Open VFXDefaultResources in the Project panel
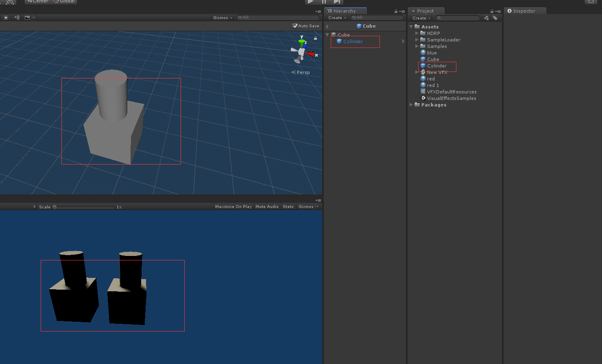The image size is (602, 364). pyautogui.click(x=452, y=91)
